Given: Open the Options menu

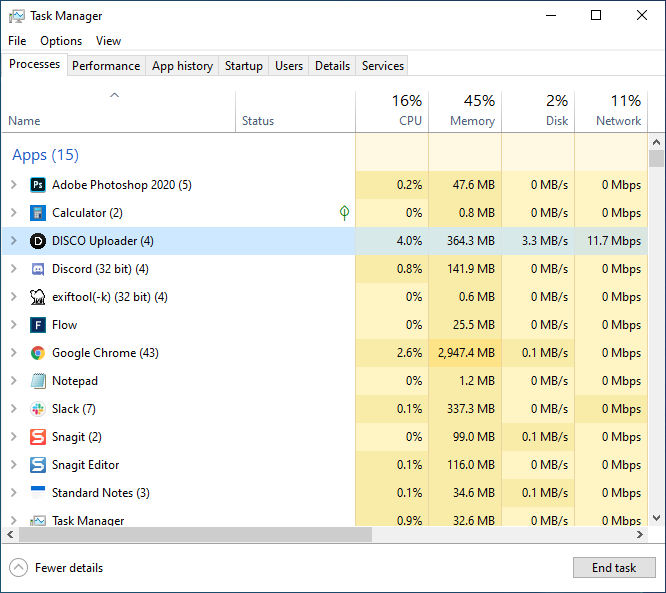Looking at the screenshot, I should (x=61, y=41).
